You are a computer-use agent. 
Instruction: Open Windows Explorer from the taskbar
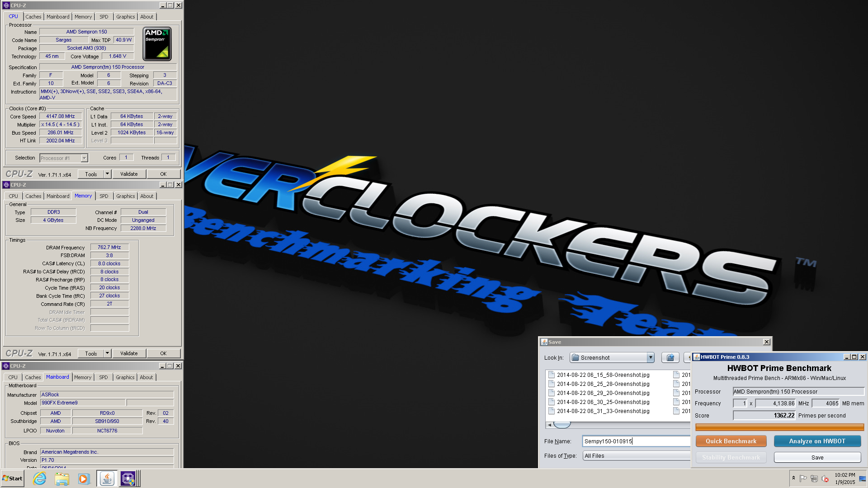(x=62, y=479)
